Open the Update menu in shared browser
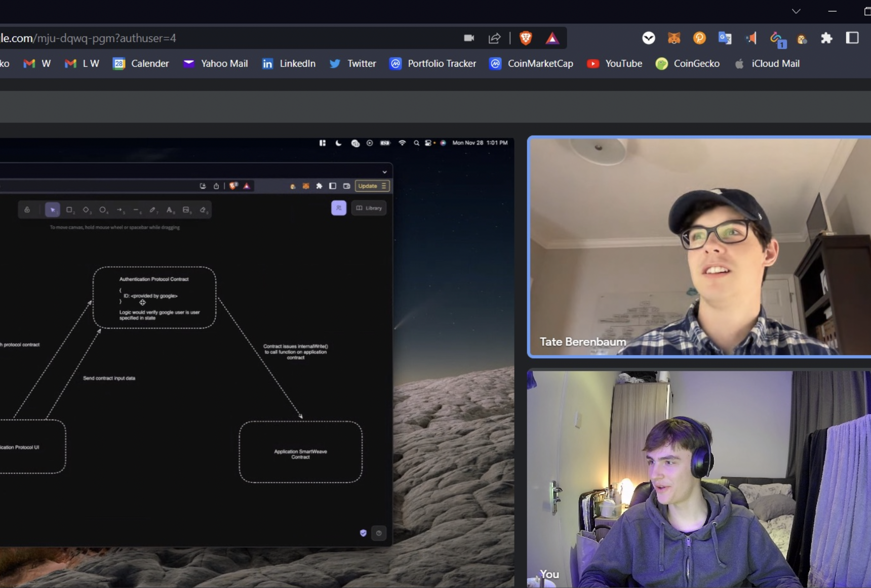This screenshot has width=871, height=588. click(372, 186)
